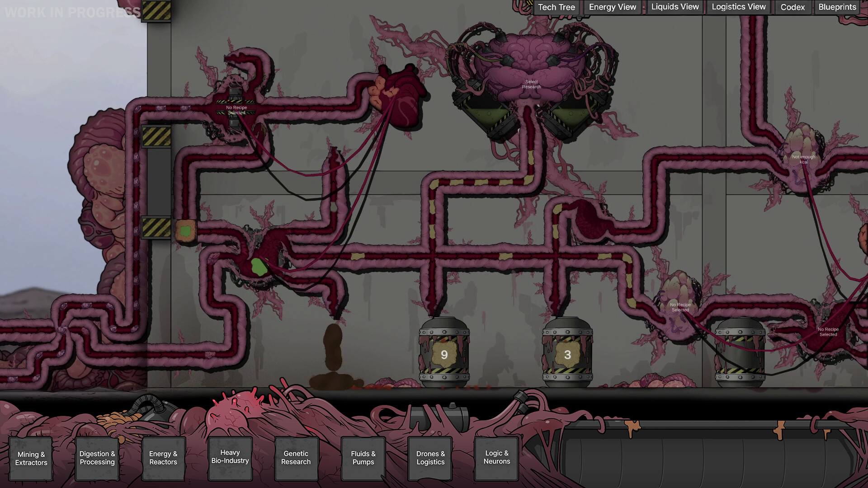Switch to the Codex
Image resolution: width=868 pixels, height=488 pixels.
793,7
